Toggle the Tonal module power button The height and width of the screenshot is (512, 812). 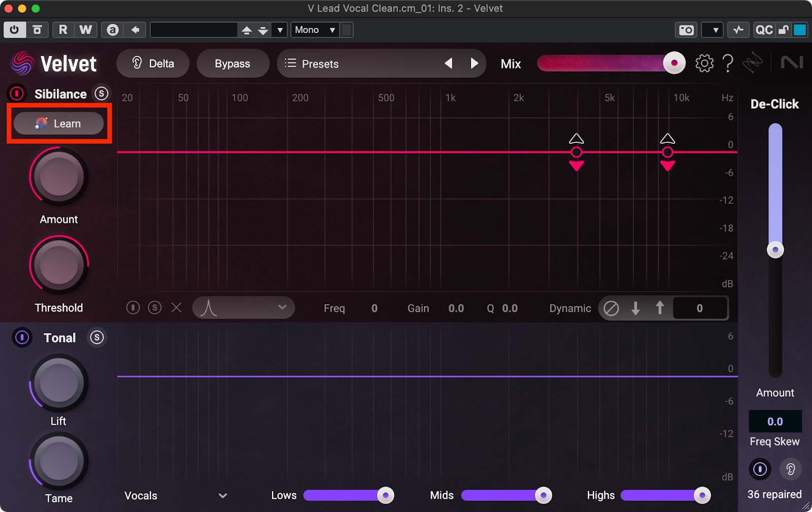[22, 338]
